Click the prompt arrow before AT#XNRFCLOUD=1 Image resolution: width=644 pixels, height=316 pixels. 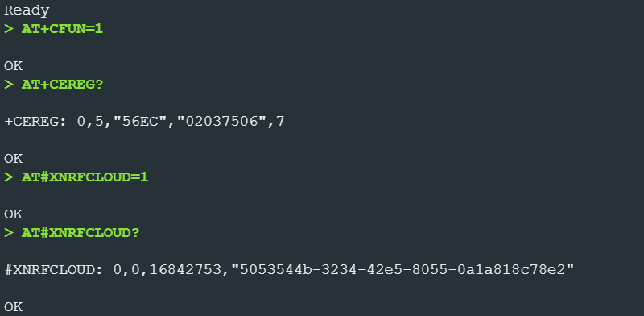(9, 177)
